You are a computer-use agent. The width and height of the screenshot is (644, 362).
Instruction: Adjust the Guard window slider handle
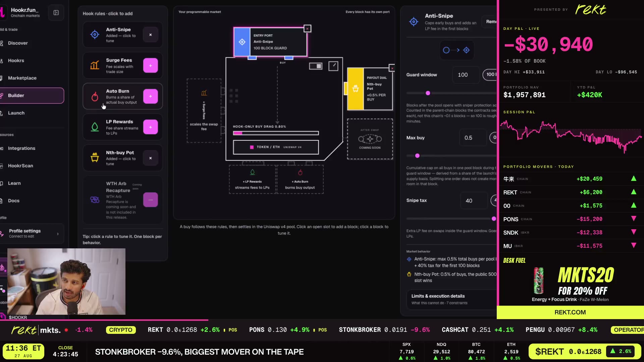(428, 93)
